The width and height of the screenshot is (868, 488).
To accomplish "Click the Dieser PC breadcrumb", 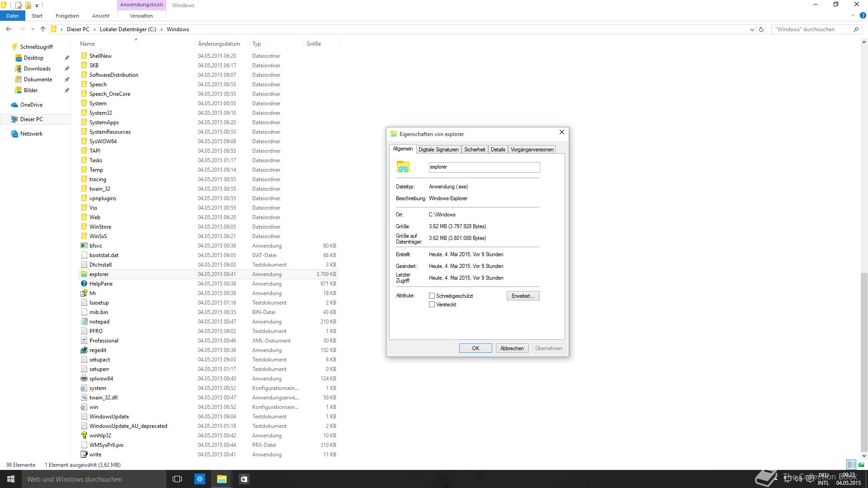I will (78, 29).
